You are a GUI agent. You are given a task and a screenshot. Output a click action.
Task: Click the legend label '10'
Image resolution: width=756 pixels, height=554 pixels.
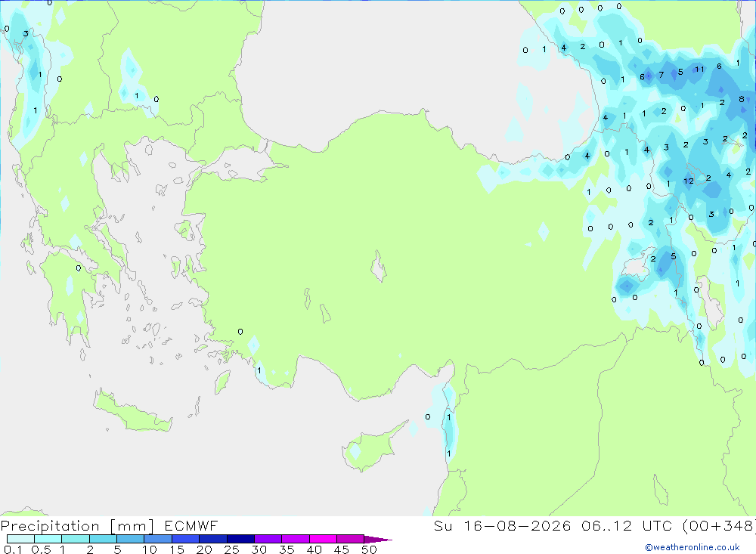point(150,549)
